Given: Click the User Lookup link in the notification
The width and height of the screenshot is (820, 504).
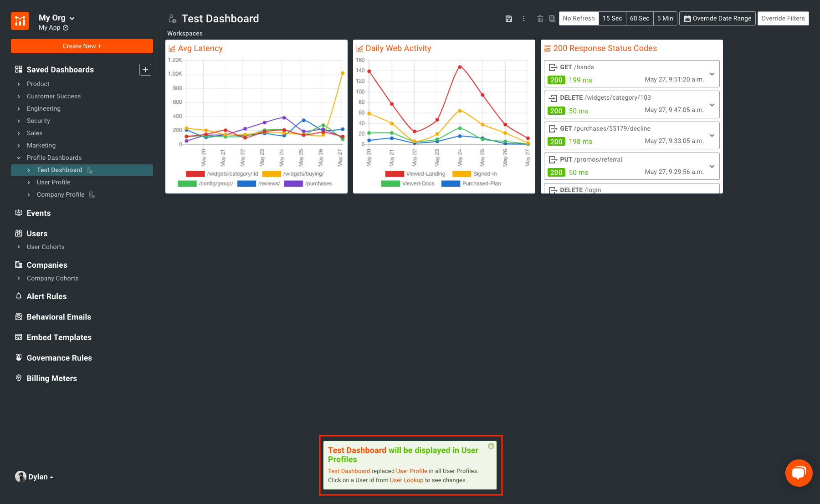Looking at the screenshot, I should 406,480.
